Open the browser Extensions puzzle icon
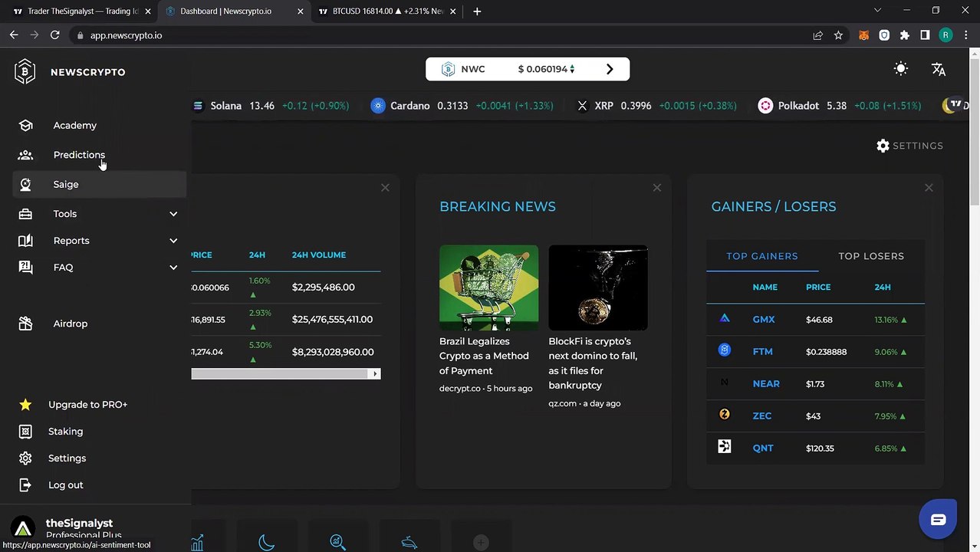 905,35
